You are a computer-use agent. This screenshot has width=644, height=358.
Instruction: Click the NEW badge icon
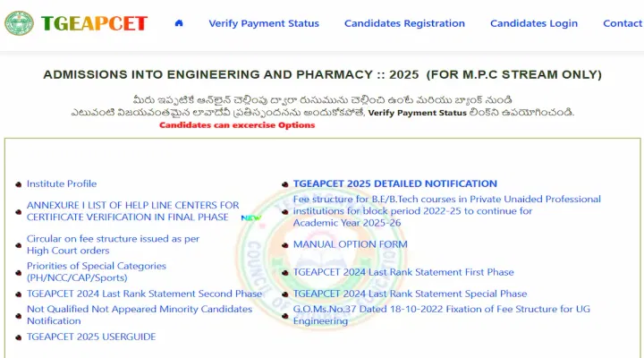point(251,217)
